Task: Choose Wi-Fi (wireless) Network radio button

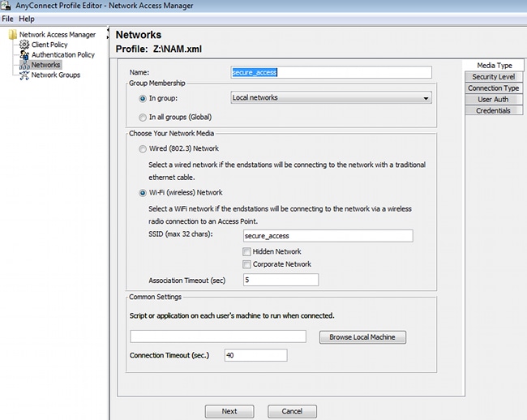Action: 143,193
